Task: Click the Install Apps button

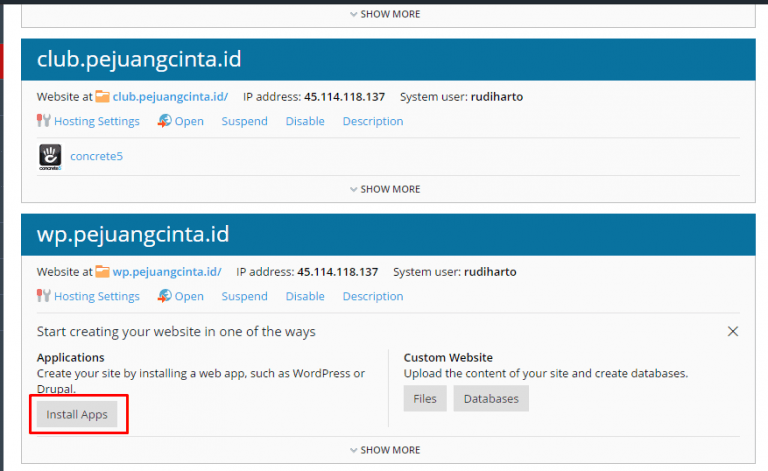Action: (x=77, y=414)
